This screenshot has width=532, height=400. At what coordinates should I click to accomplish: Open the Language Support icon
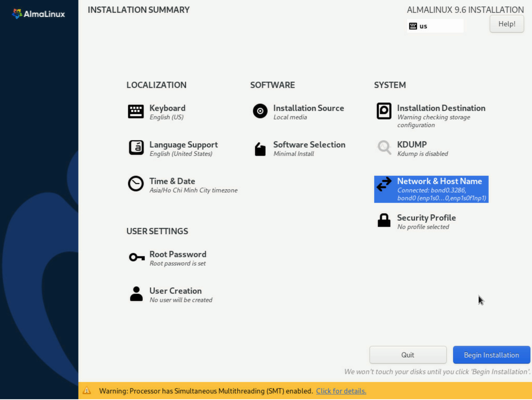(136, 148)
